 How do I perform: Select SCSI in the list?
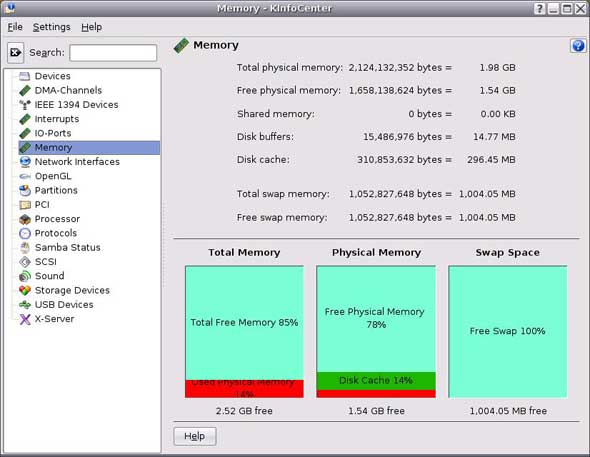coord(46,262)
